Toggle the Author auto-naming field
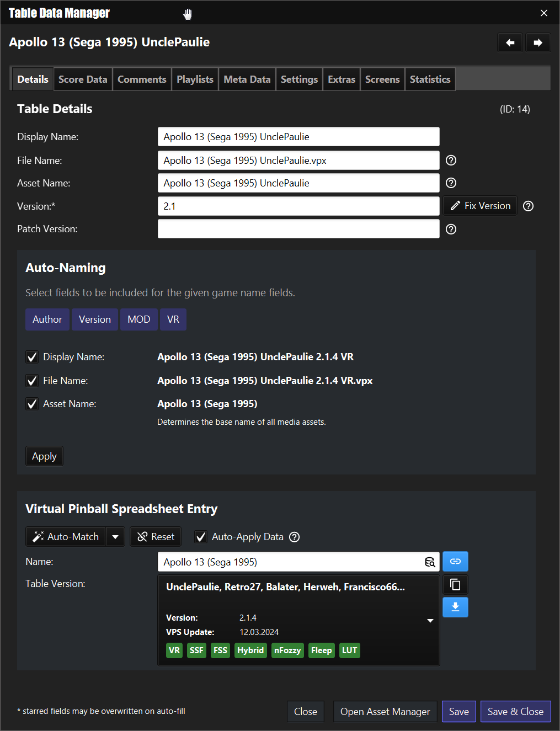560x731 pixels. coord(47,319)
